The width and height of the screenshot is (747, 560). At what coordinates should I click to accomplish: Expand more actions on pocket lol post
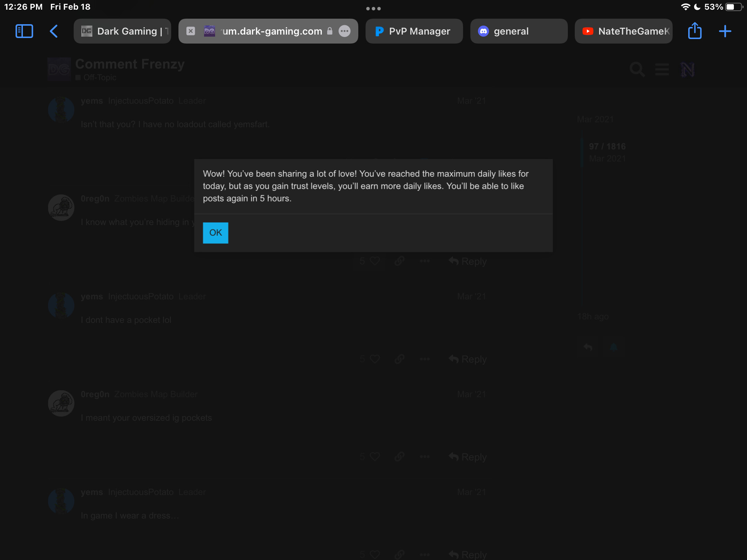(x=425, y=359)
